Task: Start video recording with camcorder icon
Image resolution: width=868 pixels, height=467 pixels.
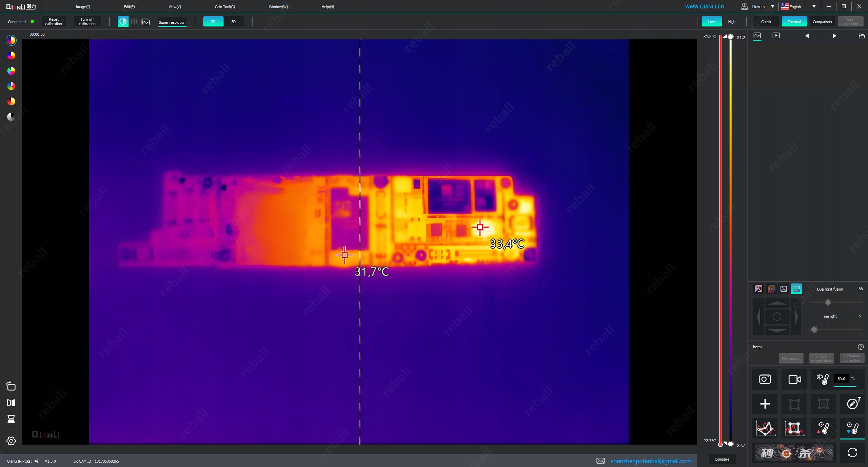Action: (794, 379)
